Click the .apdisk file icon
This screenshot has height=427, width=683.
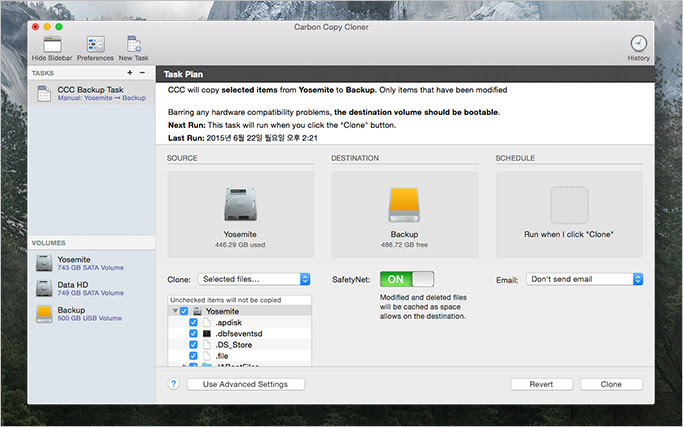pyautogui.click(x=207, y=322)
